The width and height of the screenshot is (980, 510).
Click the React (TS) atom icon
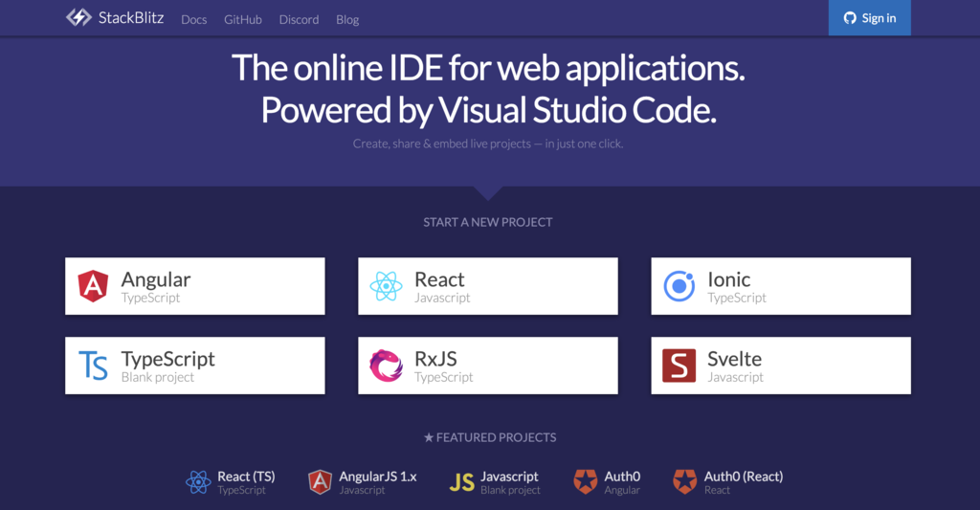(x=198, y=482)
